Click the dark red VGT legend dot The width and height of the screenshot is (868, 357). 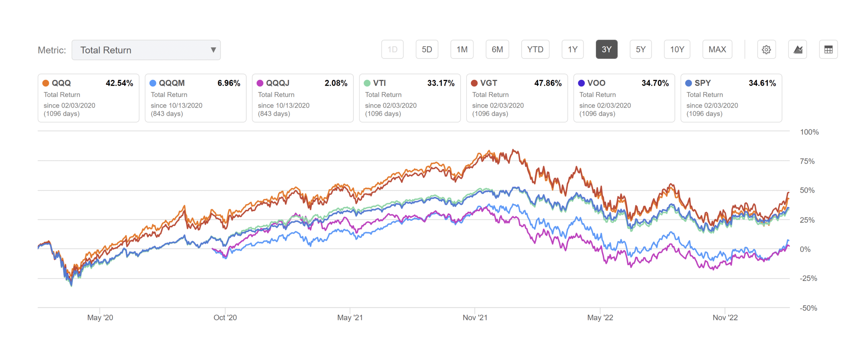(x=474, y=83)
